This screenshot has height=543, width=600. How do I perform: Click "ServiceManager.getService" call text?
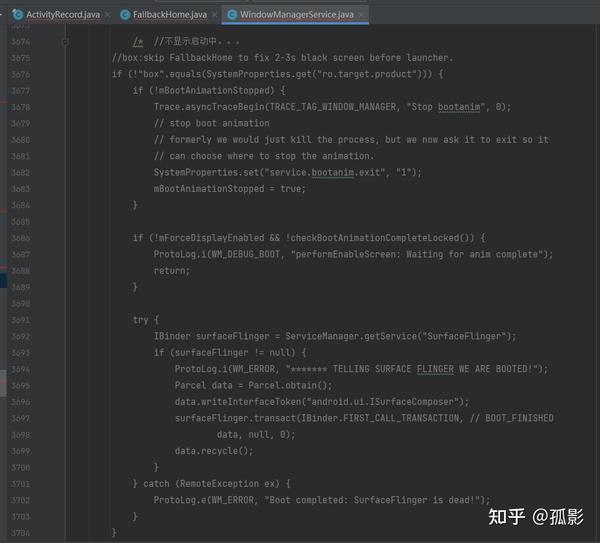click(351, 336)
